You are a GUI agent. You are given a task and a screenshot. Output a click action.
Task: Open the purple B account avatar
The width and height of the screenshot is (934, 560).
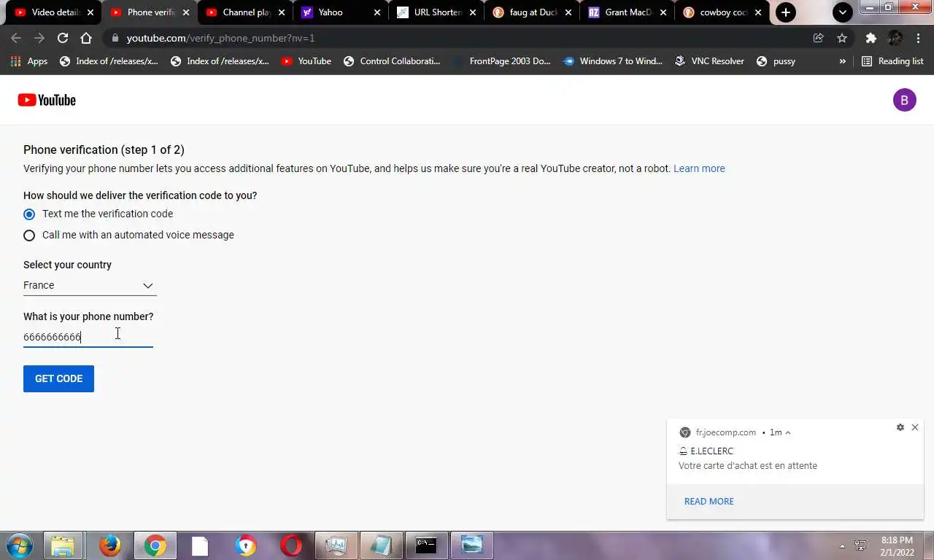tap(904, 100)
